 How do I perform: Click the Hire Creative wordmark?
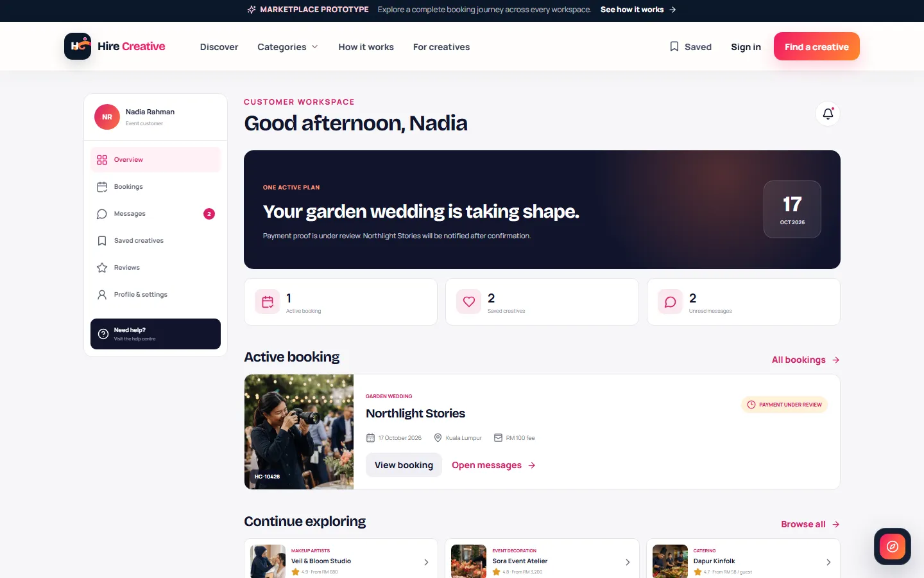132,46
